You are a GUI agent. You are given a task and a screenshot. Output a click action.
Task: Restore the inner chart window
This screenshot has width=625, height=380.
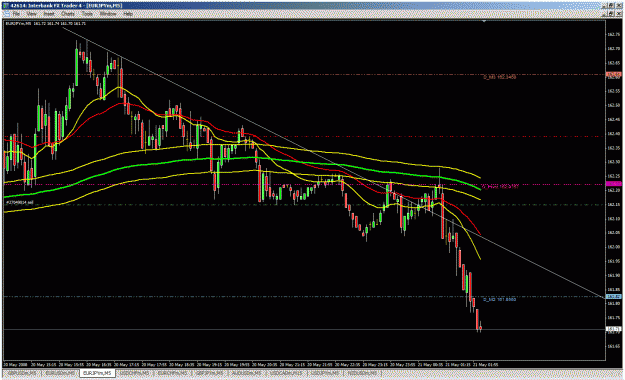coord(611,13)
